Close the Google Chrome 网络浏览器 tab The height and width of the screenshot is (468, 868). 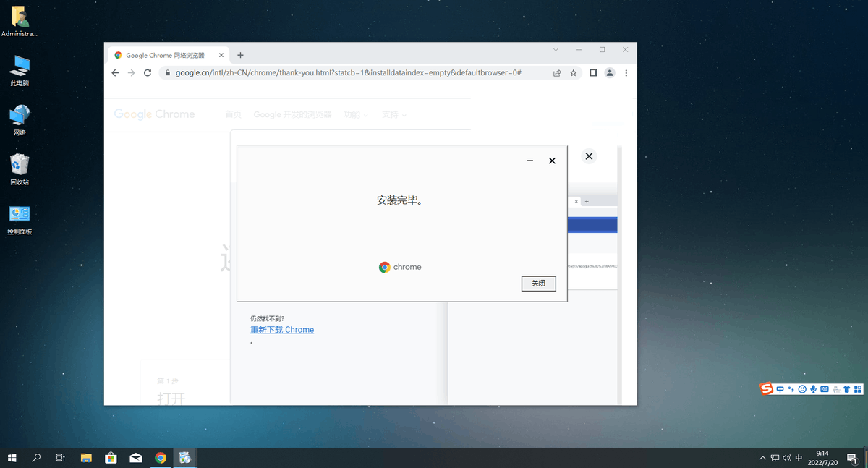pyautogui.click(x=221, y=55)
